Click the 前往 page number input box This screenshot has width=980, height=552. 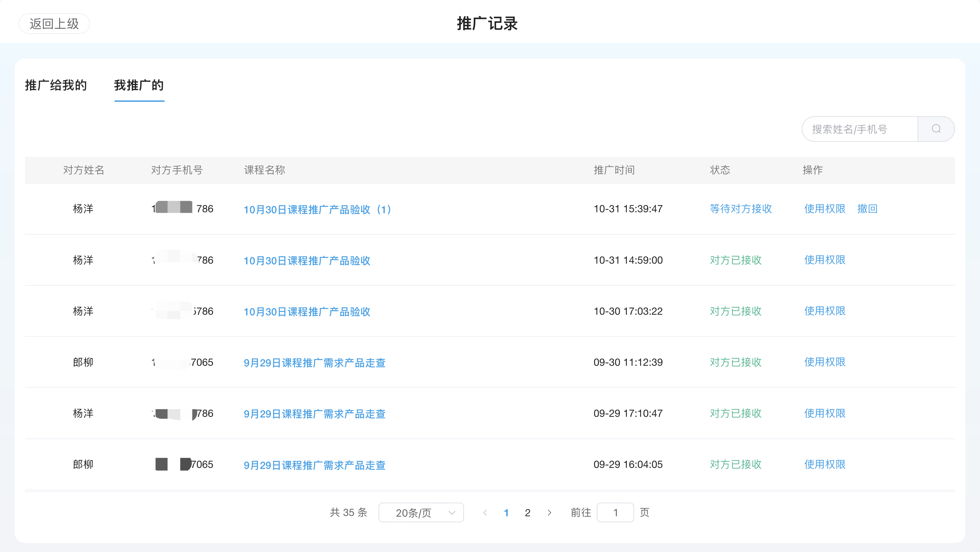[x=615, y=512]
